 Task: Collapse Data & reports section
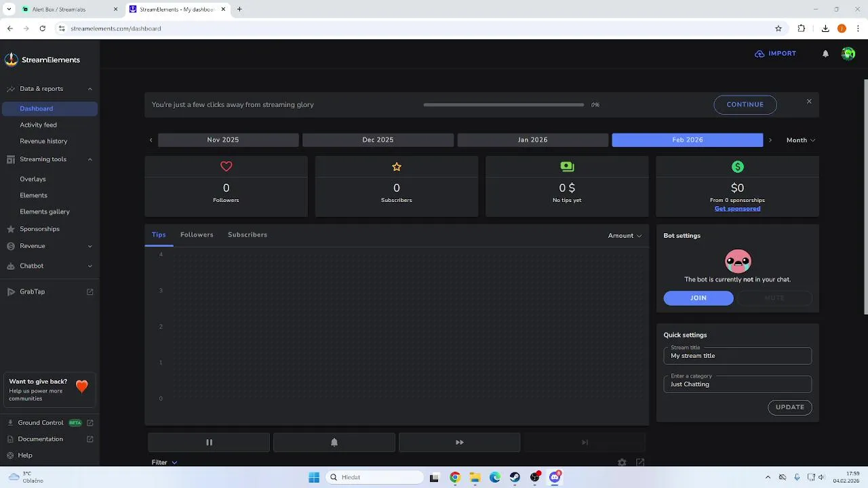point(50,89)
